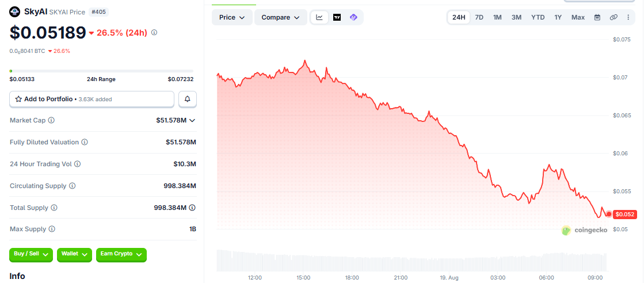Copy chart link icon
The image size is (644, 283).
613,17
